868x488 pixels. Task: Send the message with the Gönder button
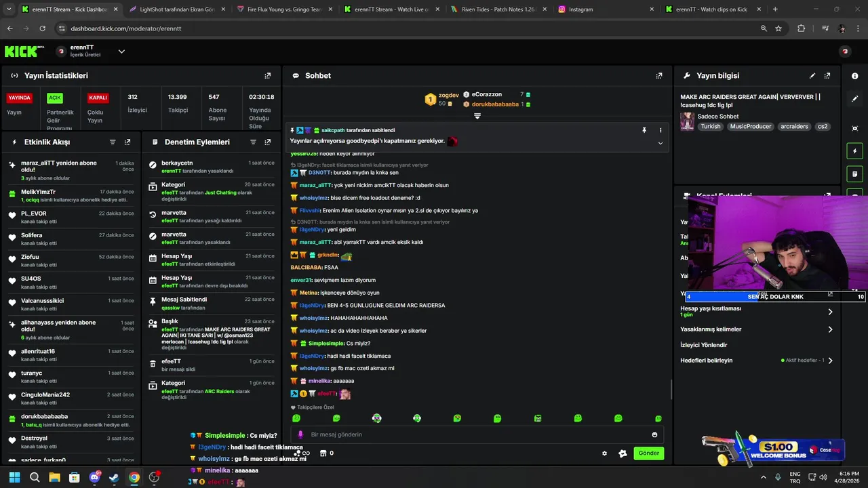[x=648, y=453]
